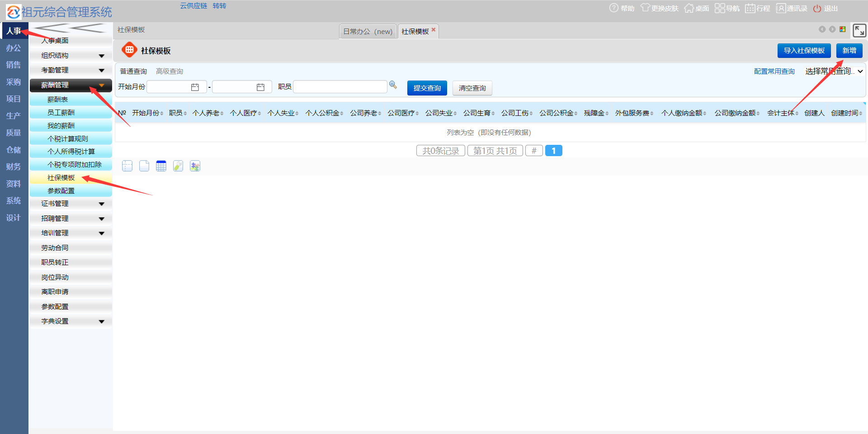This screenshot has height=434, width=868.
Task: Click the blank page icon below the list
Action: pos(144,166)
